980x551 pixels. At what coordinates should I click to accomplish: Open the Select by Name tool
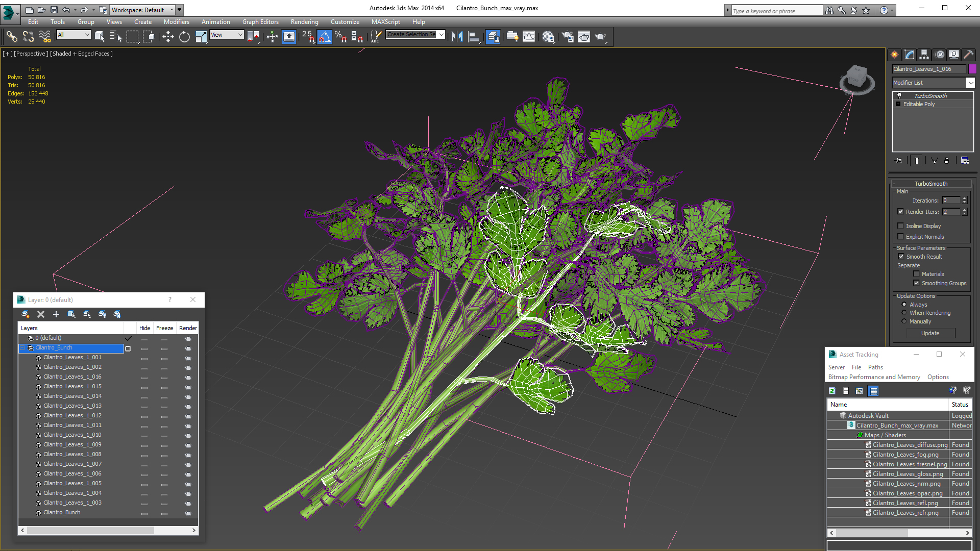coord(115,36)
